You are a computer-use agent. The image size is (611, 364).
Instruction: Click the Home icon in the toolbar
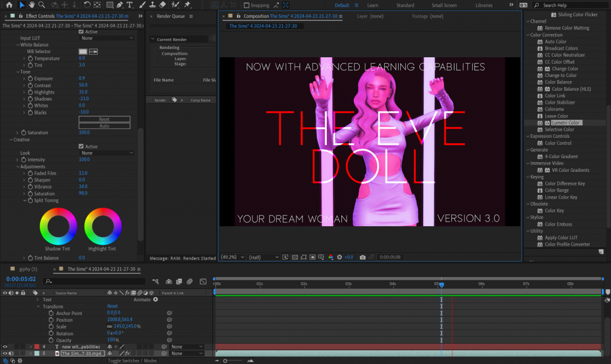(8, 5)
